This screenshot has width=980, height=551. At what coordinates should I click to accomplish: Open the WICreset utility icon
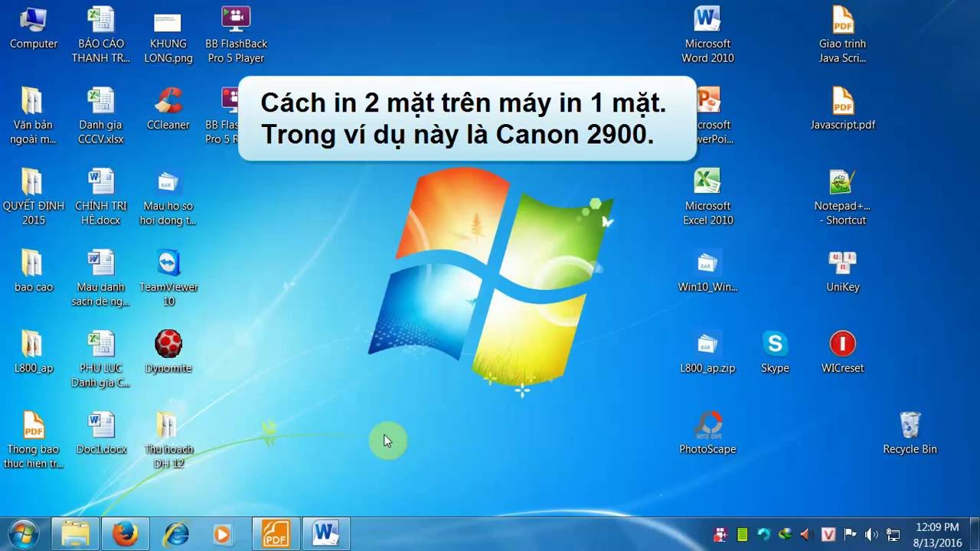coord(842,352)
